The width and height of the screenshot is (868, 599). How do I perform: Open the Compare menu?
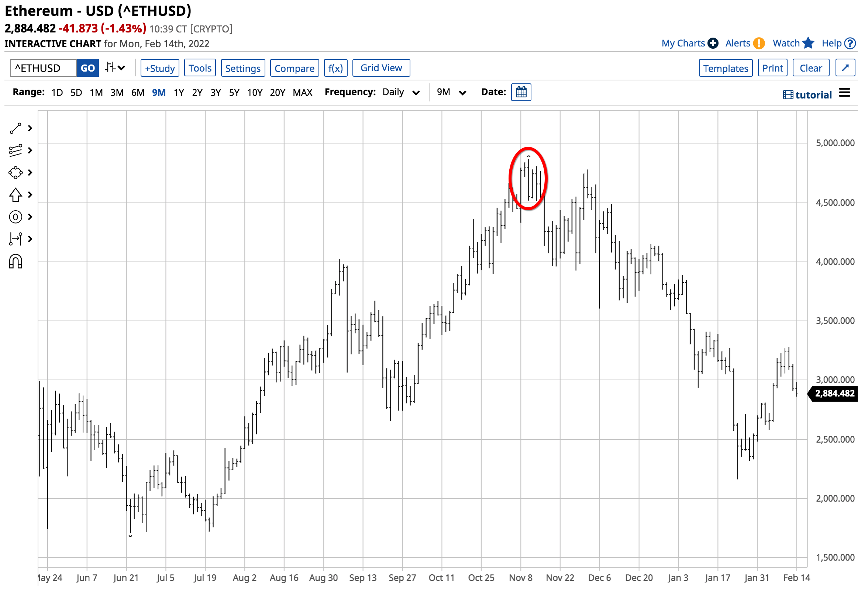point(294,68)
